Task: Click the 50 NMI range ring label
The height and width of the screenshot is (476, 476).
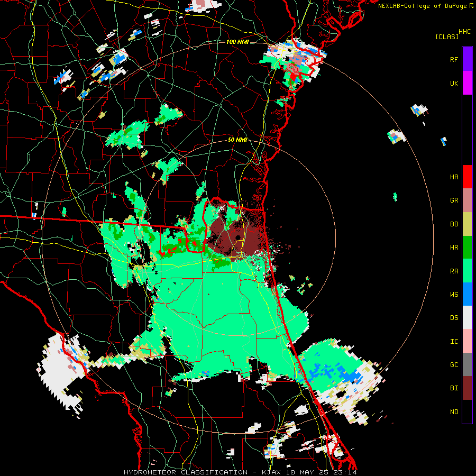Action: pyautogui.click(x=237, y=140)
